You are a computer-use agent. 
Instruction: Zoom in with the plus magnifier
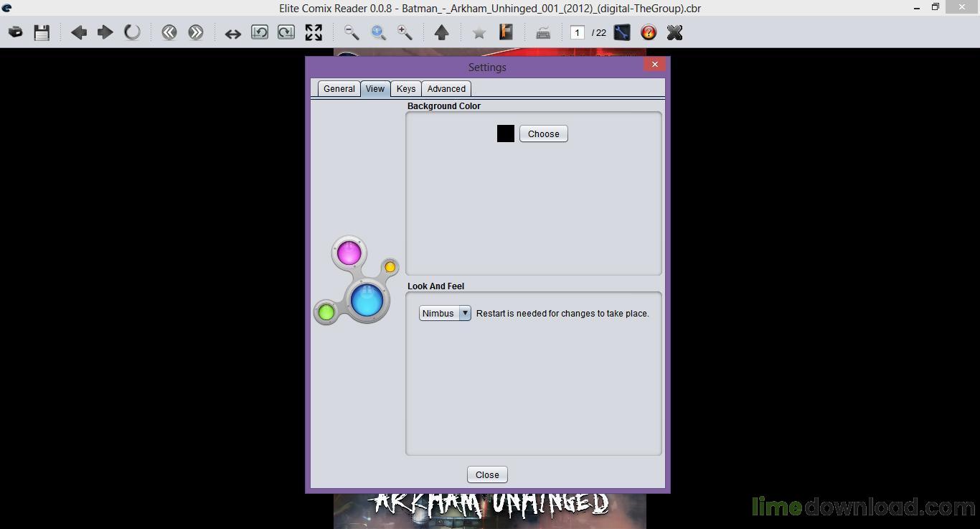[x=405, y=32]
